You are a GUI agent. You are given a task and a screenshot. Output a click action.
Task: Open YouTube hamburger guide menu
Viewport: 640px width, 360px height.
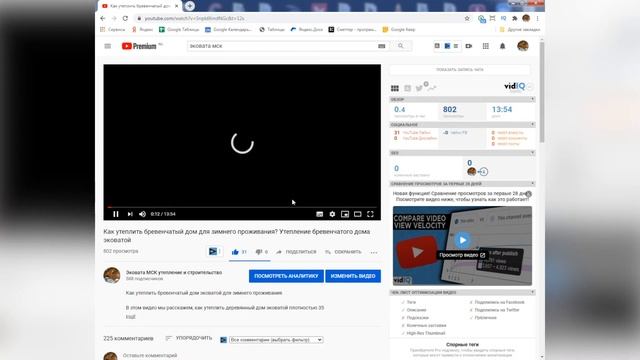(x=108, y=46)
